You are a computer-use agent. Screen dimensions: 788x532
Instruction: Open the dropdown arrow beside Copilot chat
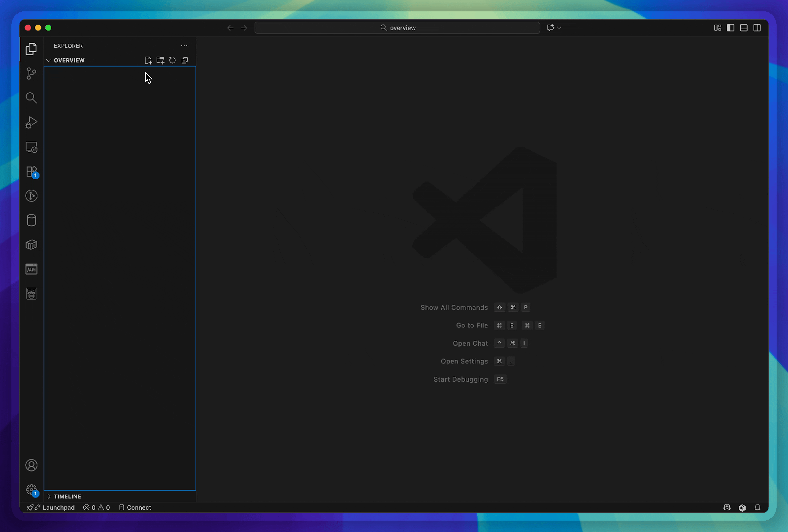pos(559,28)
